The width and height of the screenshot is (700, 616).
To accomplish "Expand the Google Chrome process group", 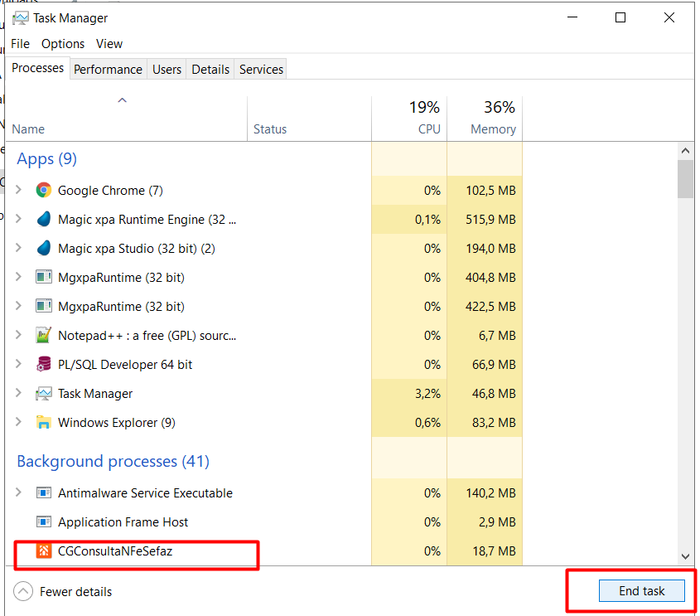I will 19,191.
